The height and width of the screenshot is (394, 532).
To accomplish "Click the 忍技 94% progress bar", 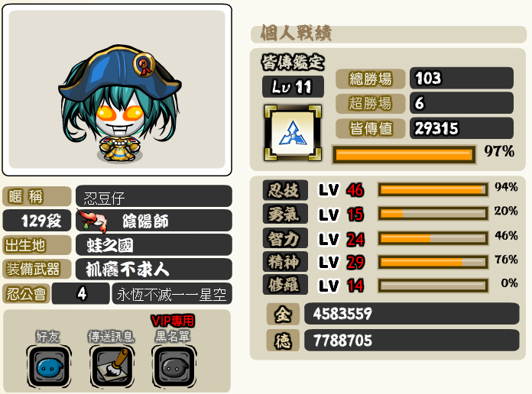I will 433,190.
